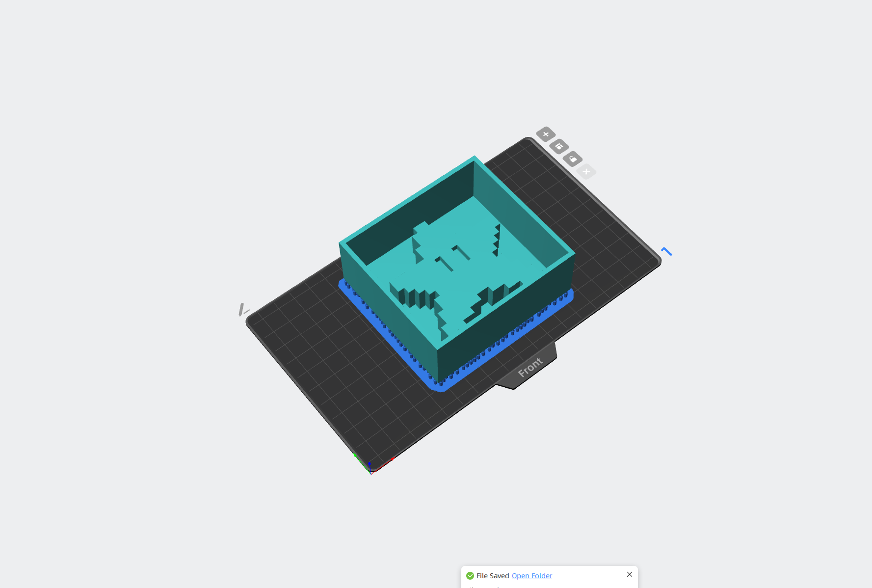Select the blue plate number 1 label

pyautogui.click(x=666, y=251)
